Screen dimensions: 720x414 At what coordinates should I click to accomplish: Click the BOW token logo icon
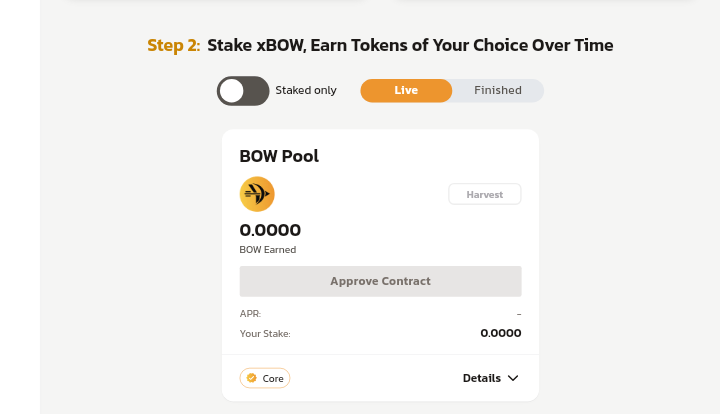[x=257, y=194]
